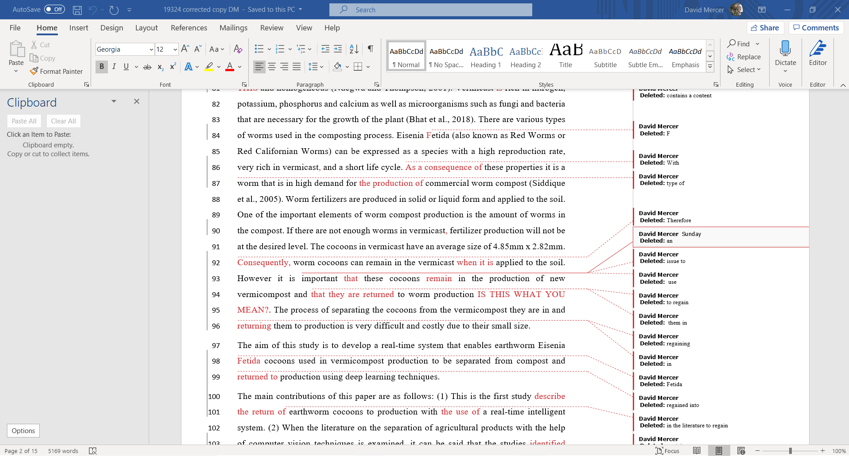Toggle Focus mode in status bar
The height and width of the screenshot is (456, 849).
tap(667, 451)
